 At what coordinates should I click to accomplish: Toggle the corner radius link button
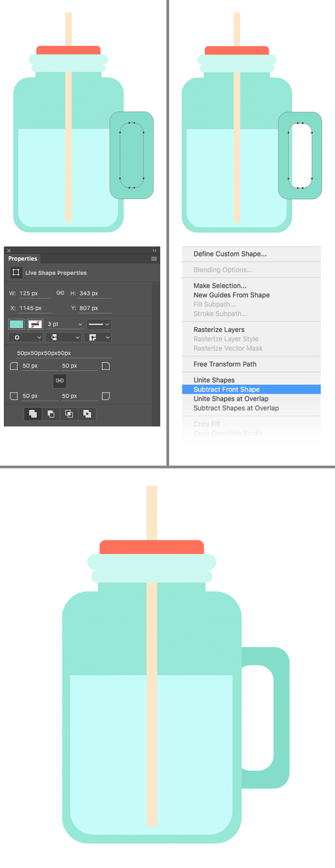(x=60, y=381)
